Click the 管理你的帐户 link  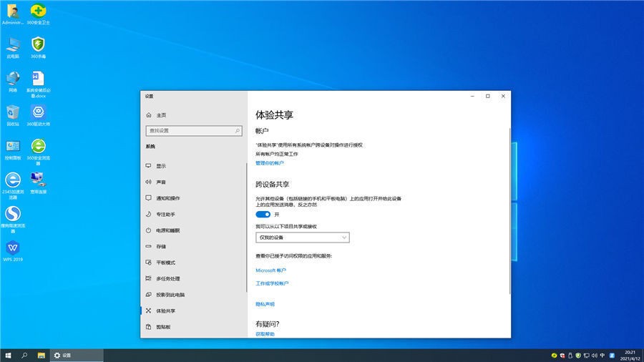tap(270, 163)
